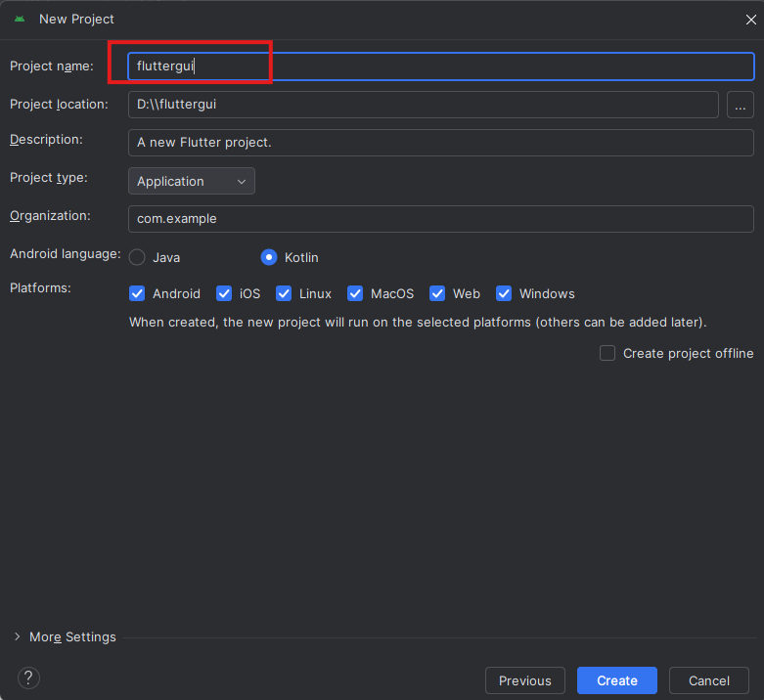Close the New Project dialog
The image size is (764, 700).
pos(750,19)
